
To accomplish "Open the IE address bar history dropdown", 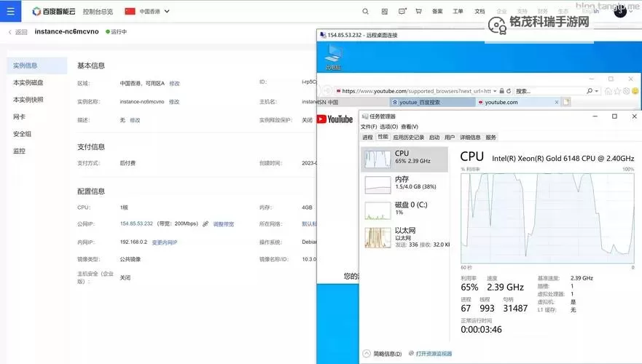I will (x=495, y=91).
